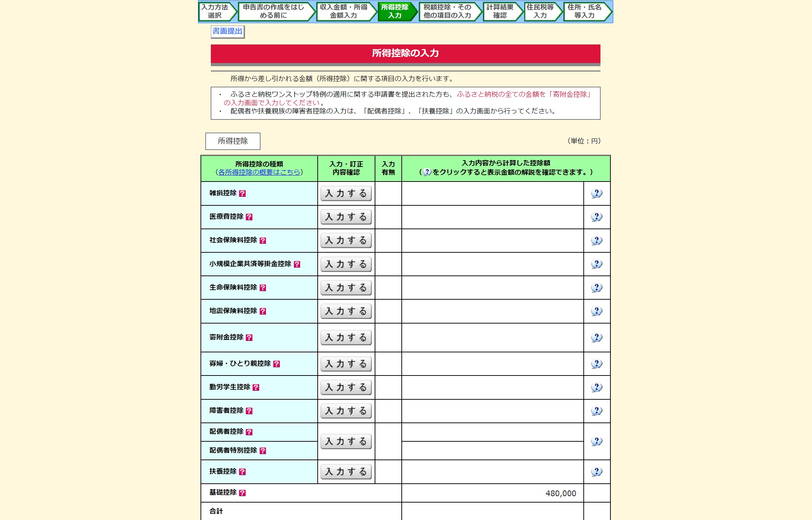Click the pink help icon beside 障害者控除
Screen dimensions: 812x520
point(249,411)
